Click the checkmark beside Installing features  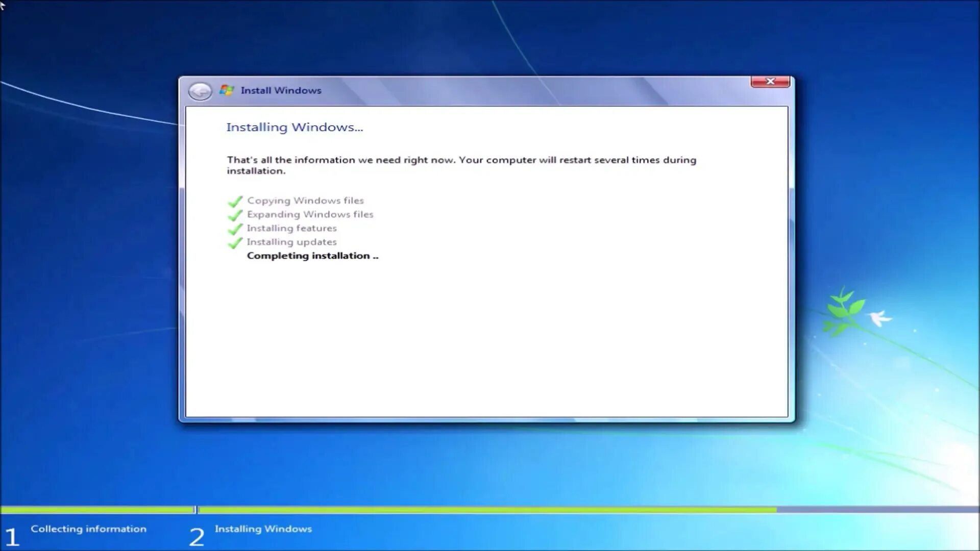tap(235, 229)
